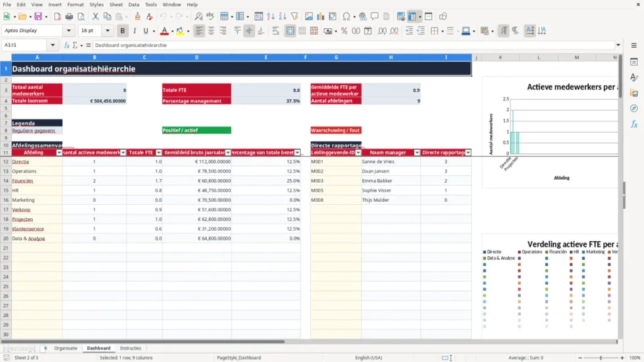Sort ascending A to Z
This screenshot has width=644, height=362.
coord(270,16)
